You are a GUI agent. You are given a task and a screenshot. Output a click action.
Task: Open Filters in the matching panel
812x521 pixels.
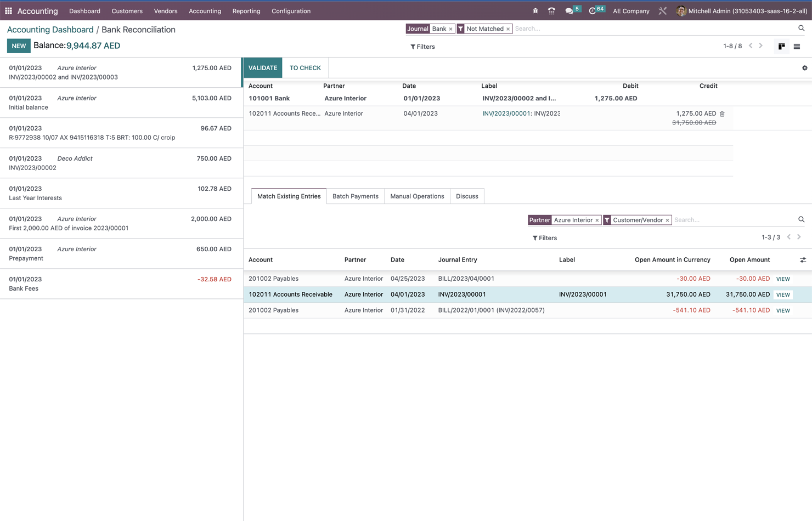point(544,238)
